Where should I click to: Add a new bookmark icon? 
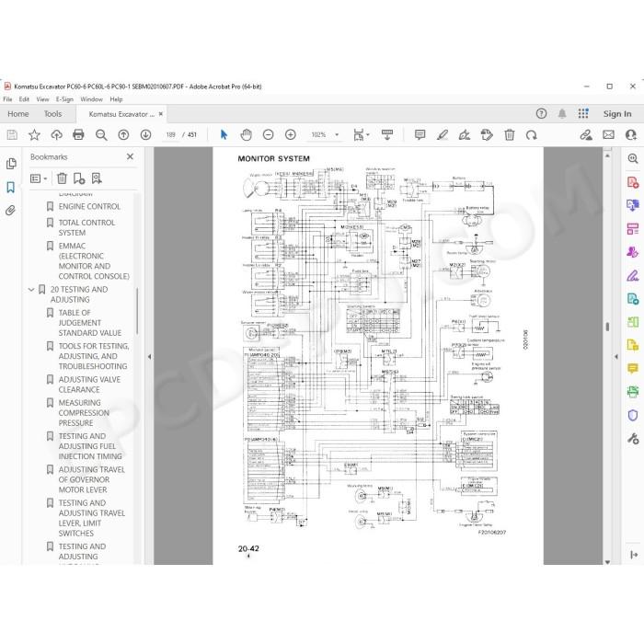79,178
